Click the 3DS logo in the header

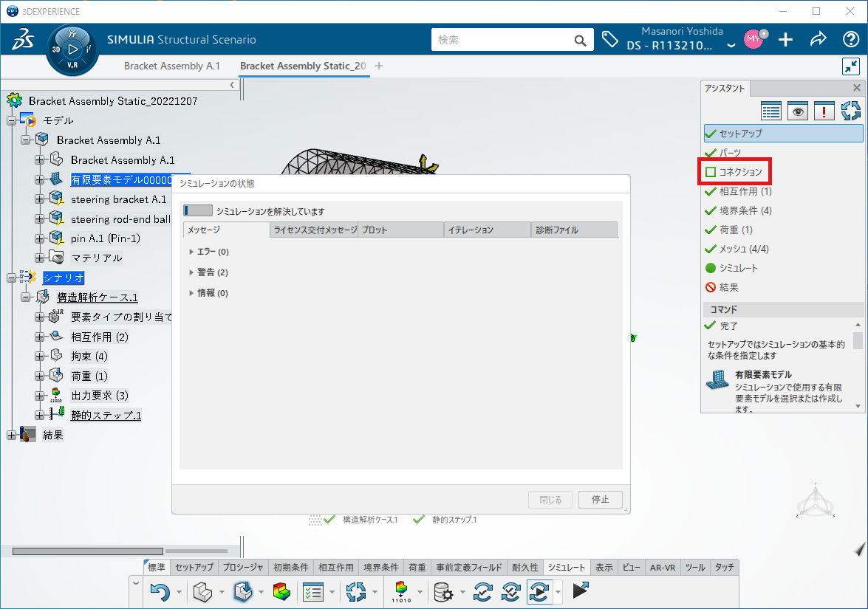(23, 39)
